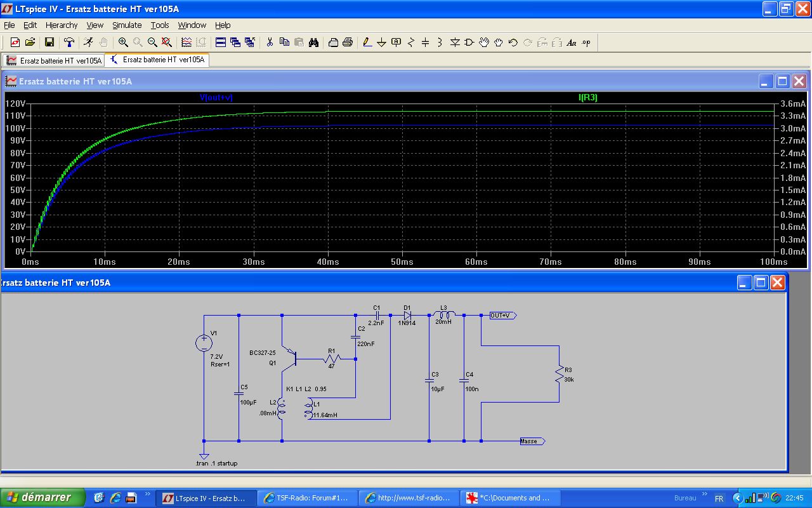Open the View menu
The image size is (812, 508).
(x=95, y=25)
